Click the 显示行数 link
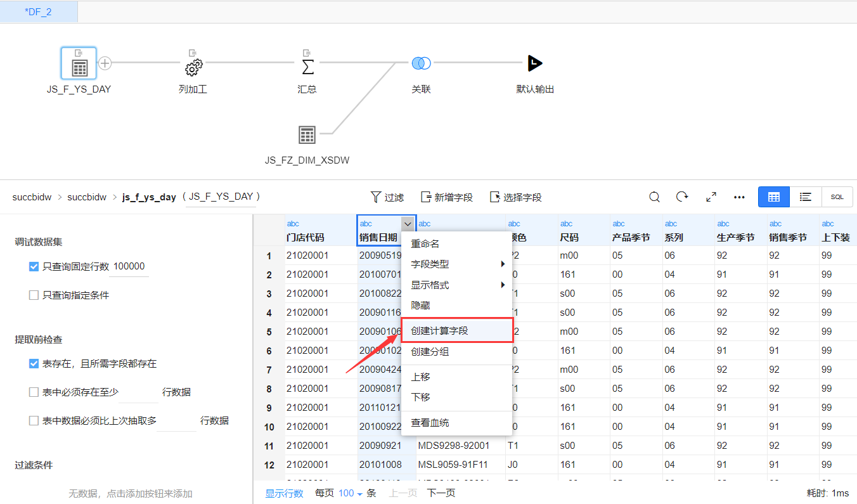The width and height of the screenshot is (857, 504). click(x=284, y=493)
